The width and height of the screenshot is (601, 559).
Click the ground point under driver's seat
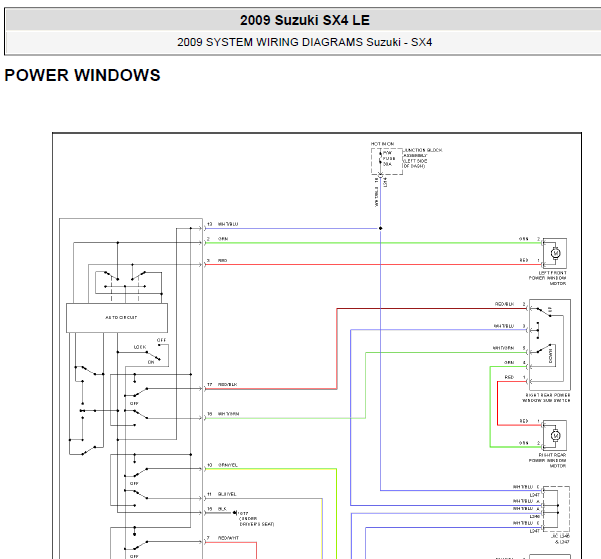tap(233, 509)
